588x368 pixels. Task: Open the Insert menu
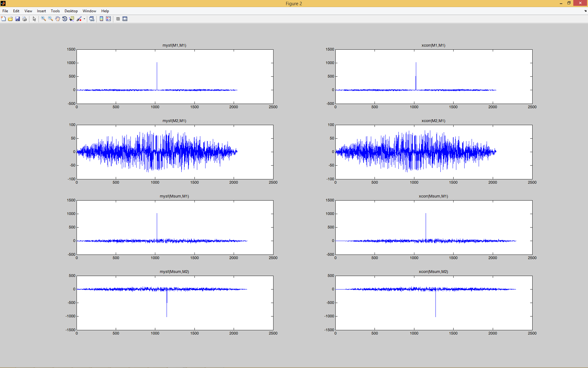pos(41,11)
